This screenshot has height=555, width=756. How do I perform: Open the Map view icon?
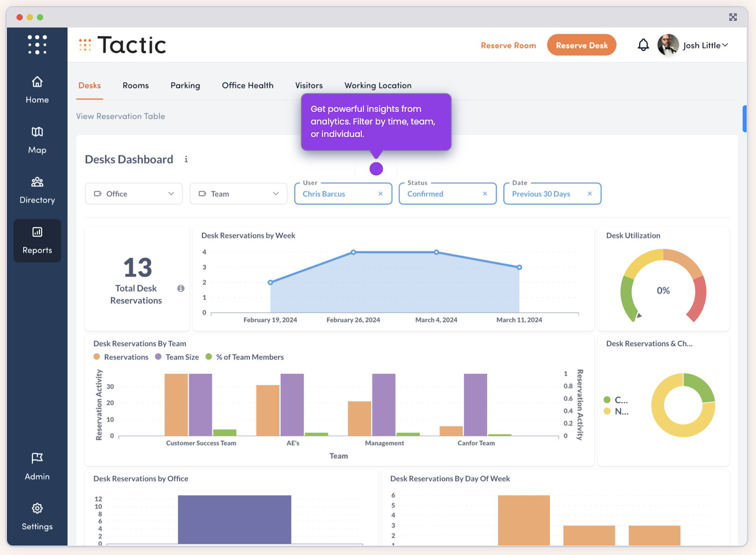point(37,132)
